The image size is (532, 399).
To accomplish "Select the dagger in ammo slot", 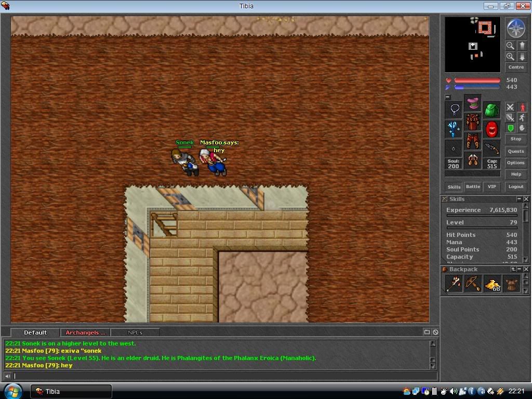I will (492, 148).
